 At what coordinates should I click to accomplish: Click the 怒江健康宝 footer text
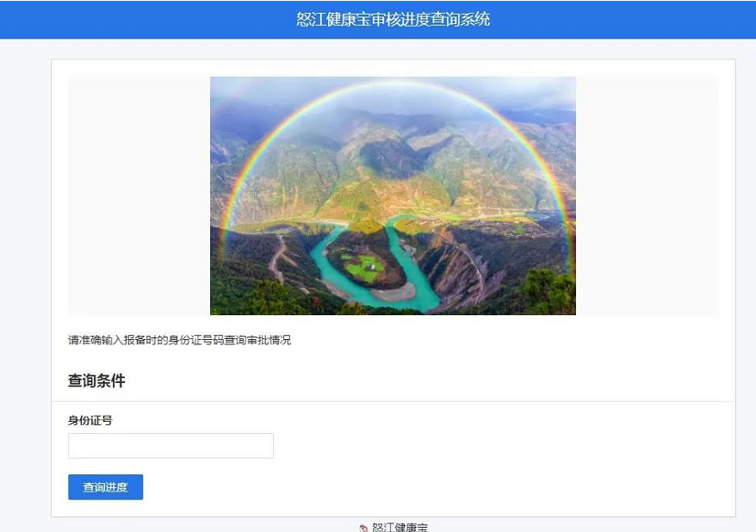tap(400, 527)
